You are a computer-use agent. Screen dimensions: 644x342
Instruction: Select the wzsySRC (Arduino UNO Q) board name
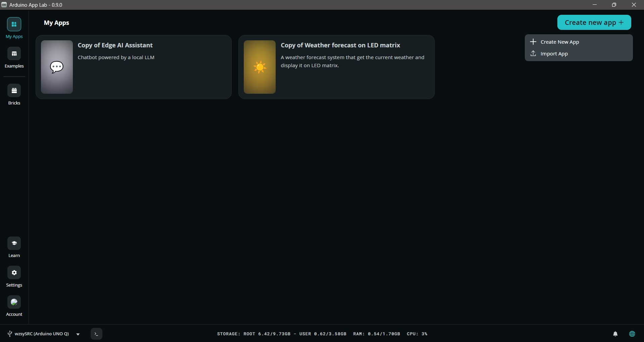coord(42,334)
